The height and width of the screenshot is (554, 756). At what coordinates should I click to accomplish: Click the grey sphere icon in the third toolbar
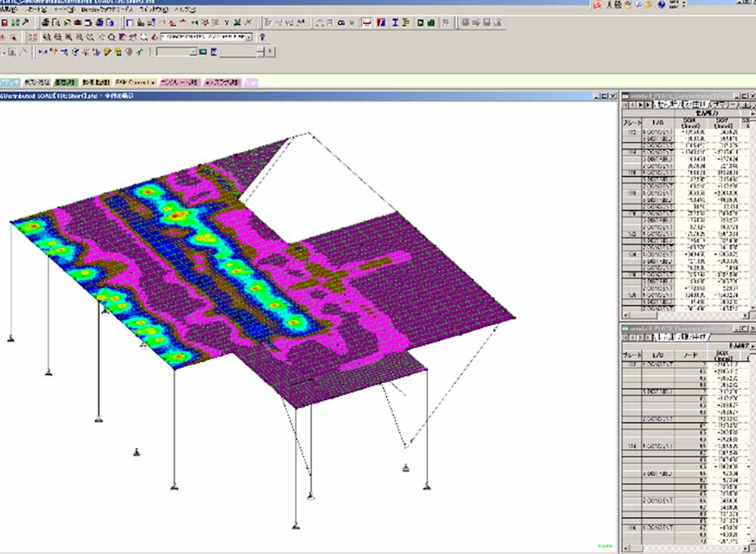click(129, 52)
